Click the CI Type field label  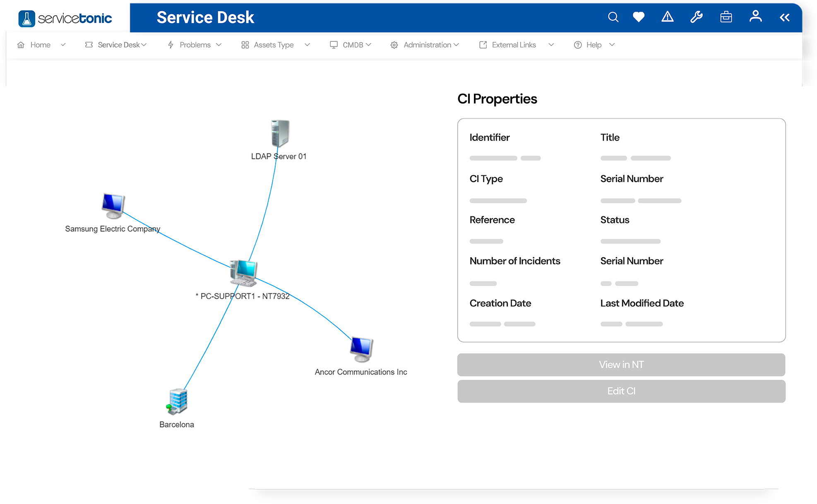[x=486, y=179]
